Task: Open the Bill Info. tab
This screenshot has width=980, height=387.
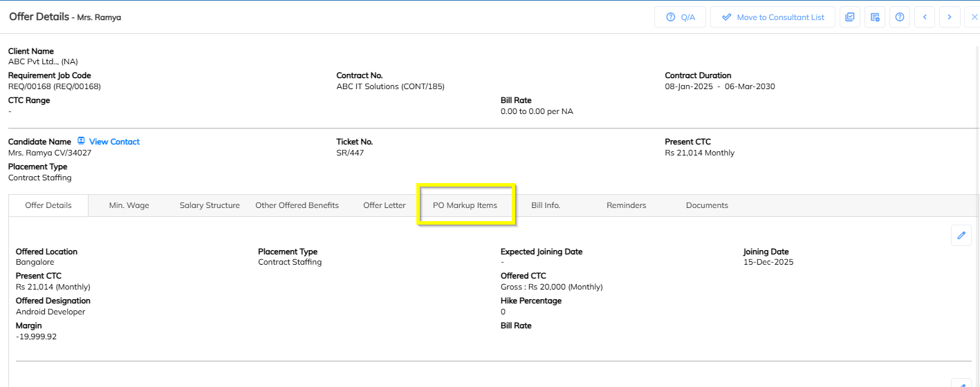Action: coord(546,205)
